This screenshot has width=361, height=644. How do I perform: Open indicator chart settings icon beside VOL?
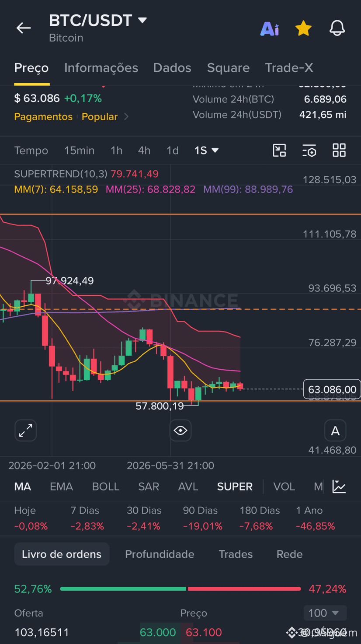pyautogui.click(x=339, y=486)
